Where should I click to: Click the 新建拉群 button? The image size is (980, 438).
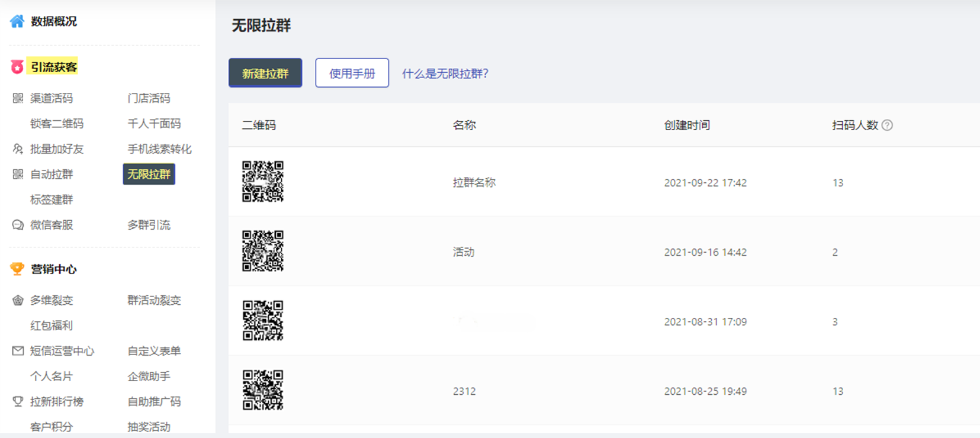265,73
